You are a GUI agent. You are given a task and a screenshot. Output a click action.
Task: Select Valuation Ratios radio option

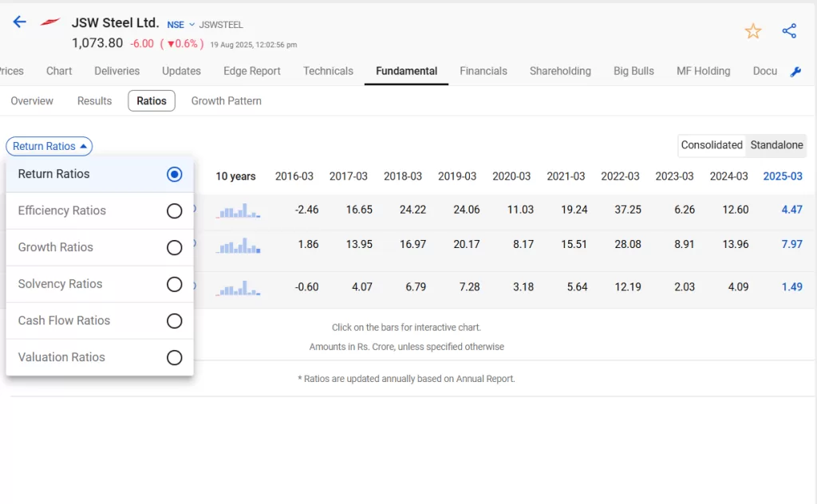174,358
